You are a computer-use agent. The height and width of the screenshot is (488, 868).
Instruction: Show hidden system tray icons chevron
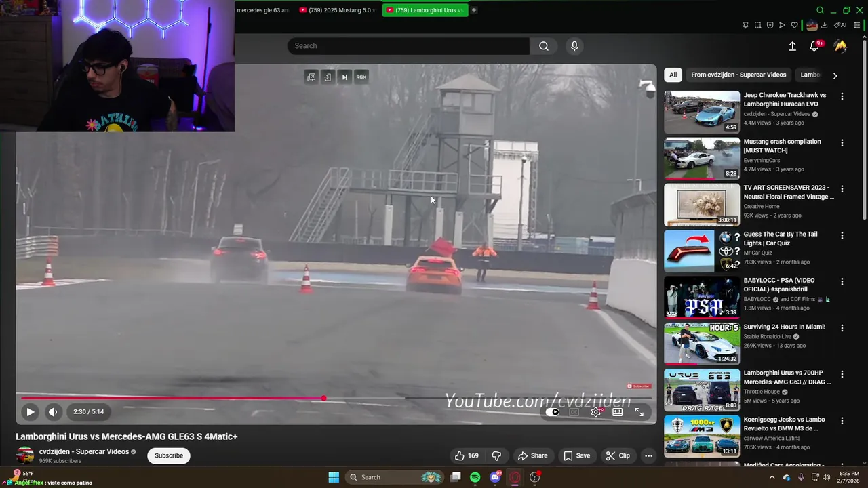[x=772, y=477]
